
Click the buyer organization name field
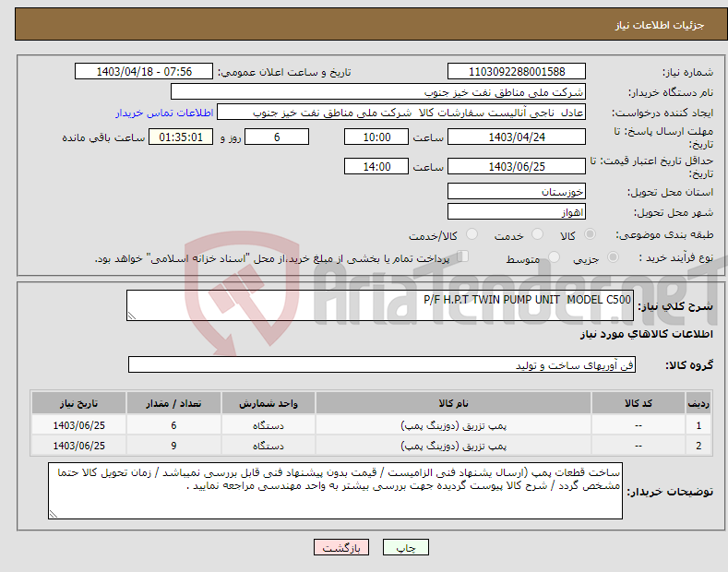pos(378,92)
